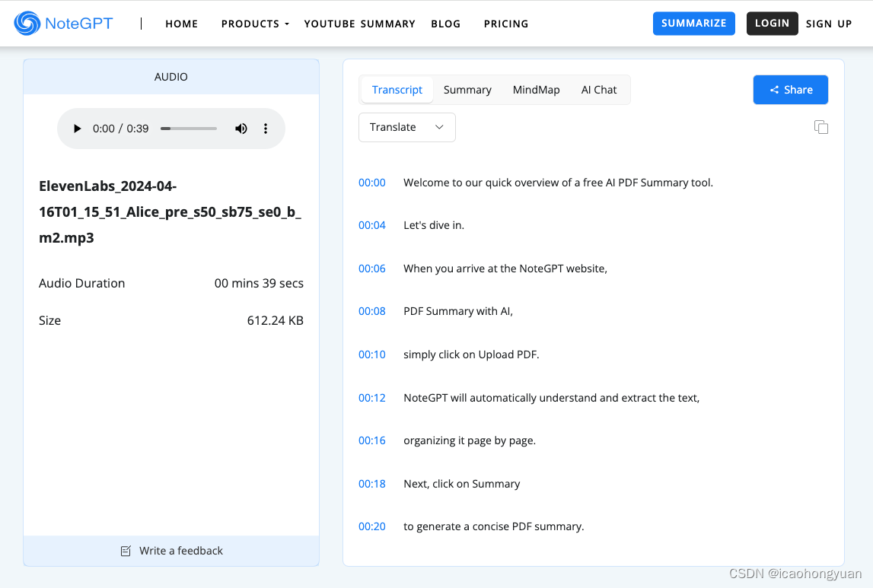The height and width of the screenshot is (588, 873).
Task: Jump to timestamp 00:16
Action: 372,440
